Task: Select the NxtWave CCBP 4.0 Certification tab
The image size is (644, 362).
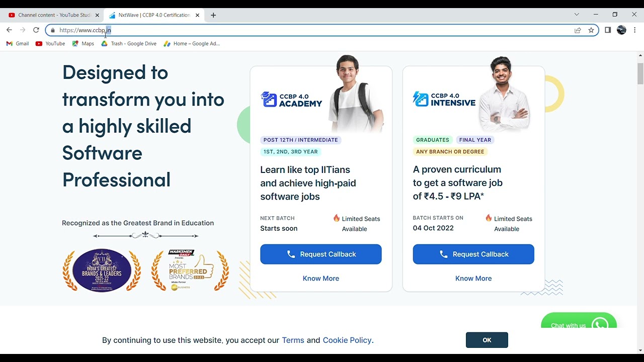Action: 153,15
